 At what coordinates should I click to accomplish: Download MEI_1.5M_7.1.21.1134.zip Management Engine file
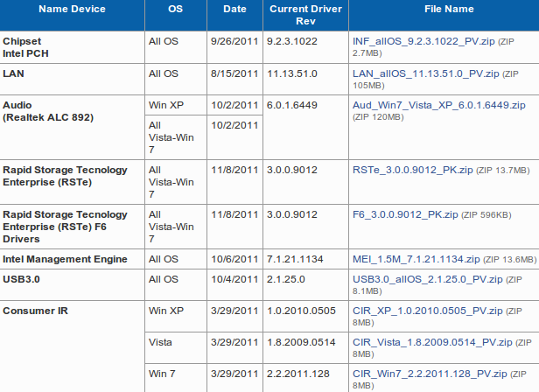coord(416,259)
